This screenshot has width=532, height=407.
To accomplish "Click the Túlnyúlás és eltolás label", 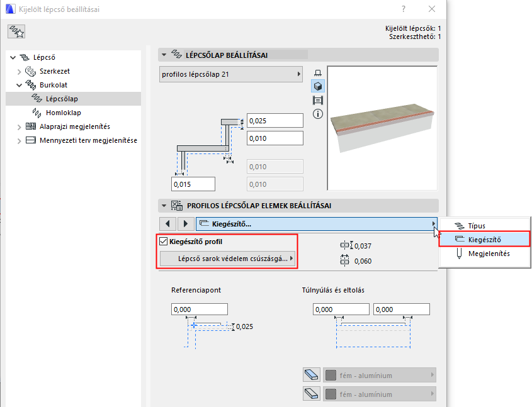I will [x=333, y=290].
